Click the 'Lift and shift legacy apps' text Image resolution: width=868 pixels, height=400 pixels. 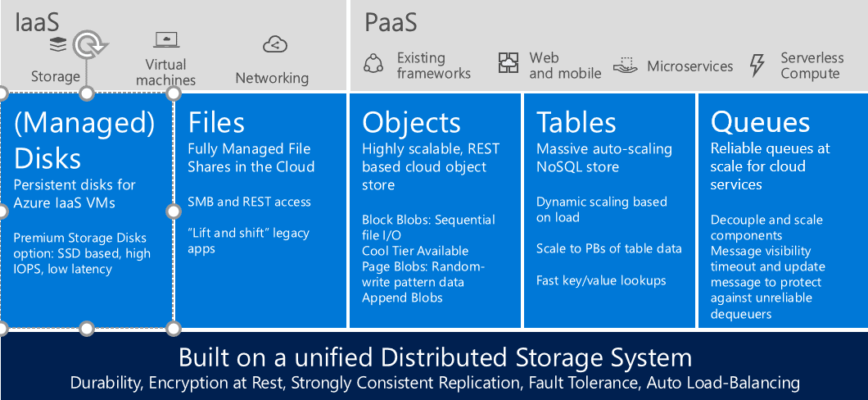248,241
